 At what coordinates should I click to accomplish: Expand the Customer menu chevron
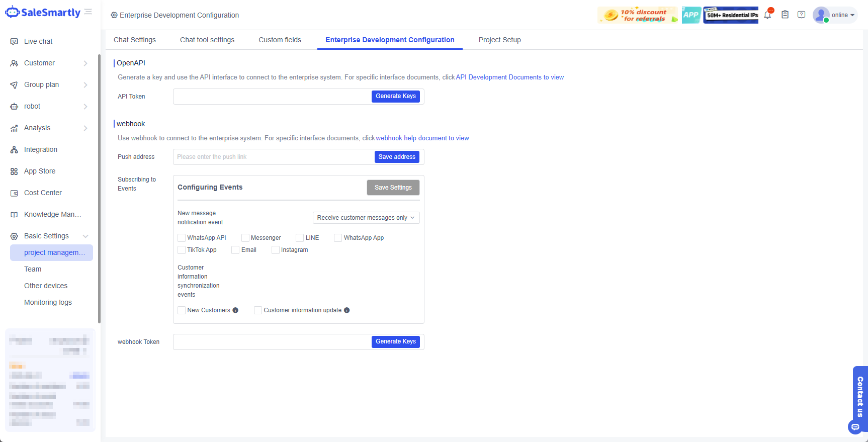click(x=85, y=63)
